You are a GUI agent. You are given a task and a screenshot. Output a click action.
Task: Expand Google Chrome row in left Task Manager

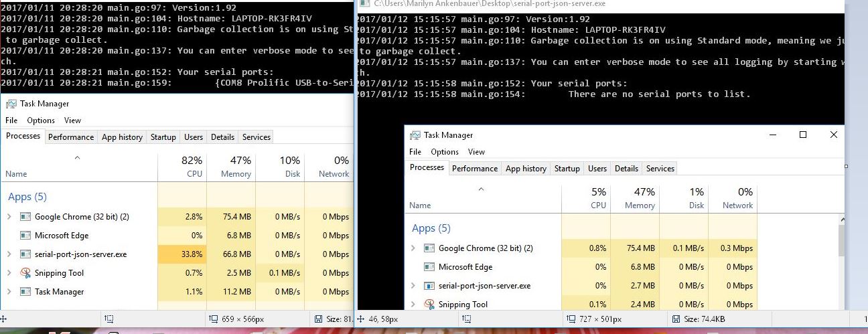pos(9,217)
